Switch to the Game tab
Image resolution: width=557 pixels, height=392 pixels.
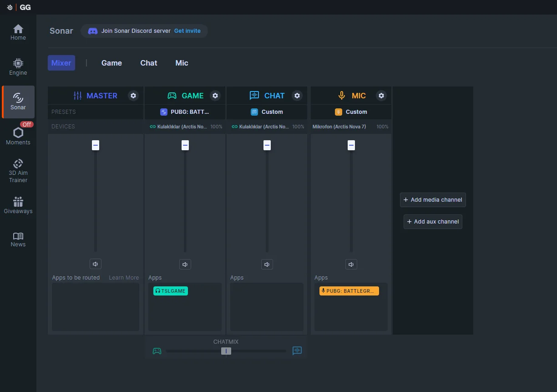tap(111, 63)
